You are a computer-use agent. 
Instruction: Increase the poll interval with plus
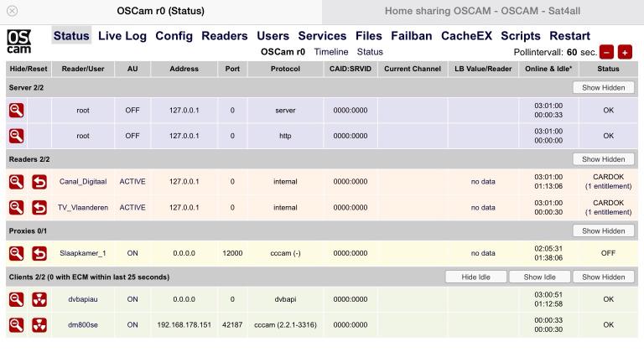(x=625, y=52)
